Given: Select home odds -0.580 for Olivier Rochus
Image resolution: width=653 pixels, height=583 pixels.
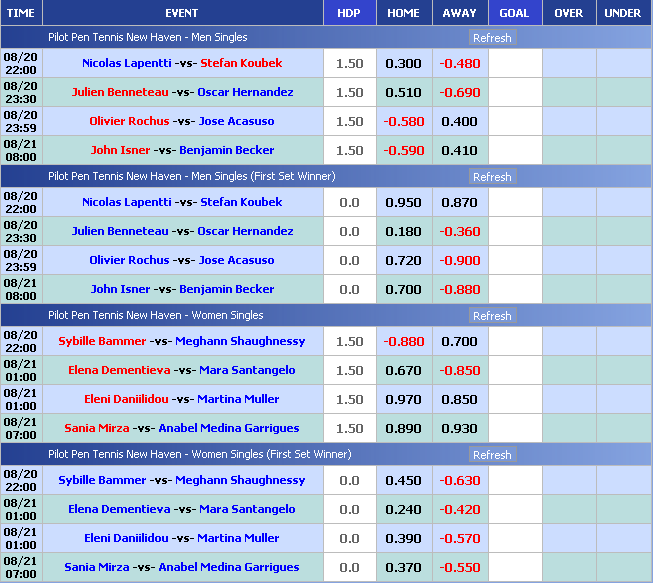Looking at the screenshot, I should pyautogui.click(x=403, y=121).
